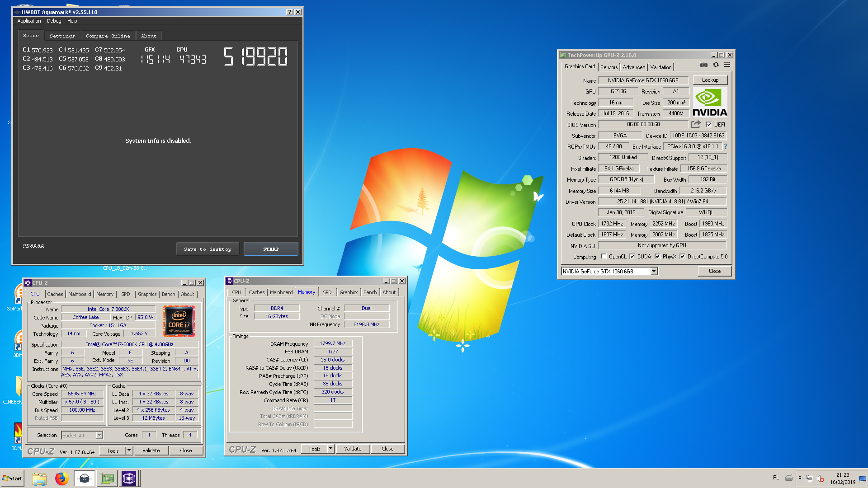Click the Validation tab in GPU-Z

(661, 67)
